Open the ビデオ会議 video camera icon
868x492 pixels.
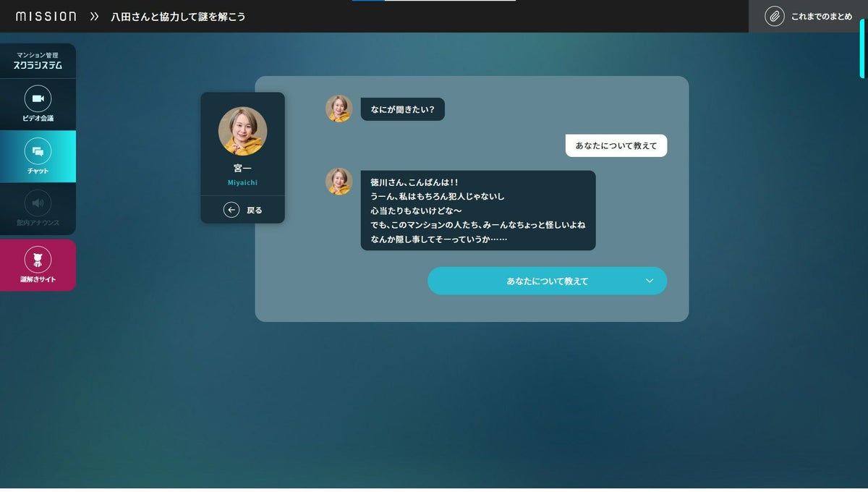(38, 98)
